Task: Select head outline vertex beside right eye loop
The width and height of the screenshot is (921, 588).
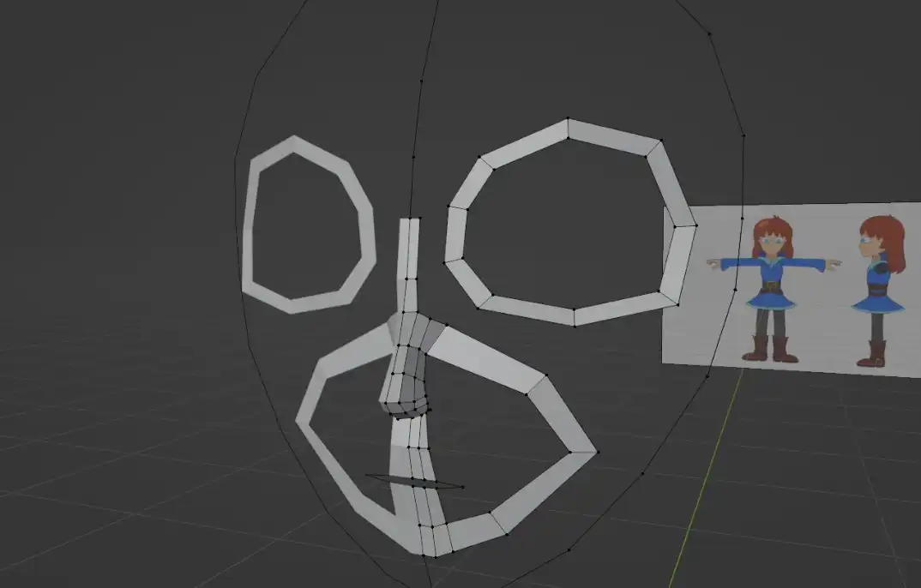Action: 743,135
